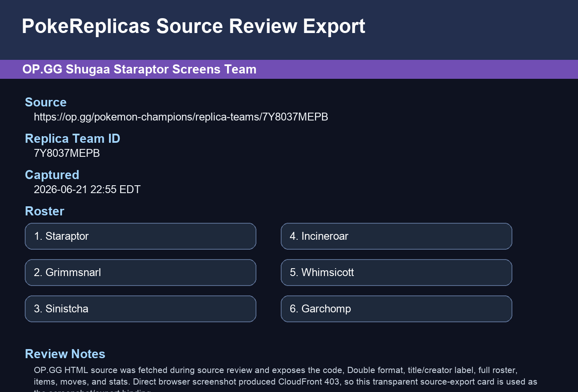Click the Roster heading
This screenshot has width=578, height=392.
45,211
